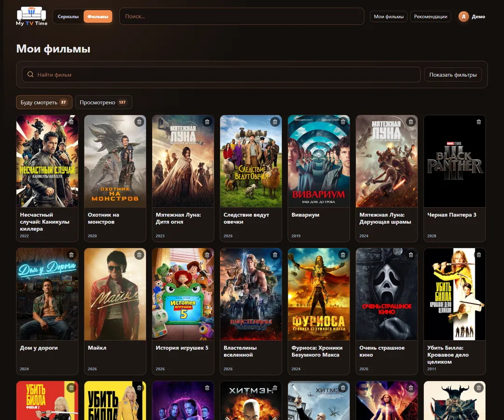The width and height of the screenshot is (504, 420).
Task: Click trash icon on Охотник на монстров
Action: (139, 122)
